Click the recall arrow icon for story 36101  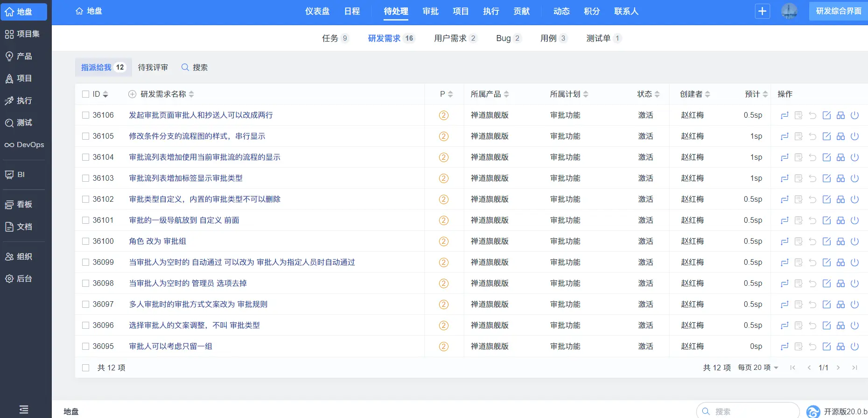[812, 220]
